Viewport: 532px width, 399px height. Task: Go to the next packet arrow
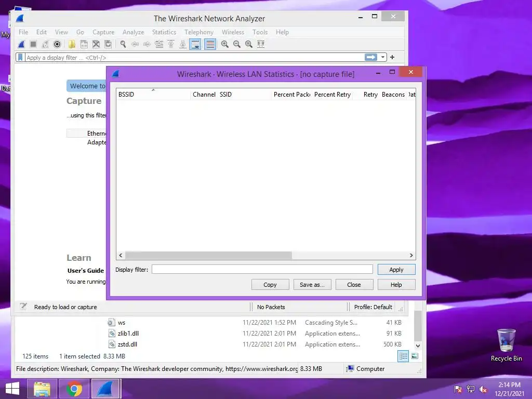(x=147, y=44)
